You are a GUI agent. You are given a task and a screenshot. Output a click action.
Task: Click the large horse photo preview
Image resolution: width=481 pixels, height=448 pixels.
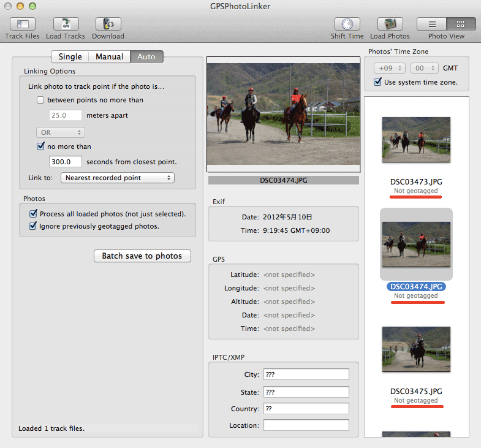284,114
